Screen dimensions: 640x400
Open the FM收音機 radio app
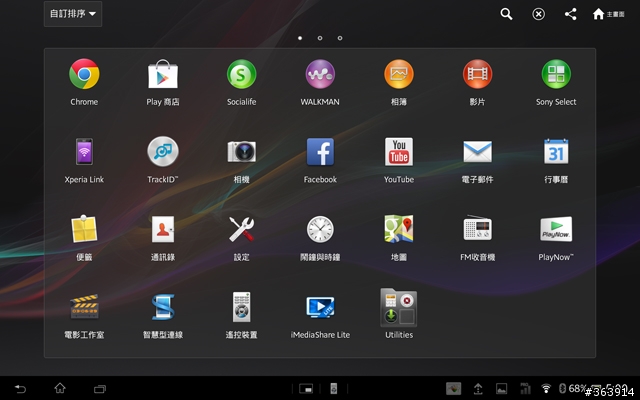click(x=477, y=228)
